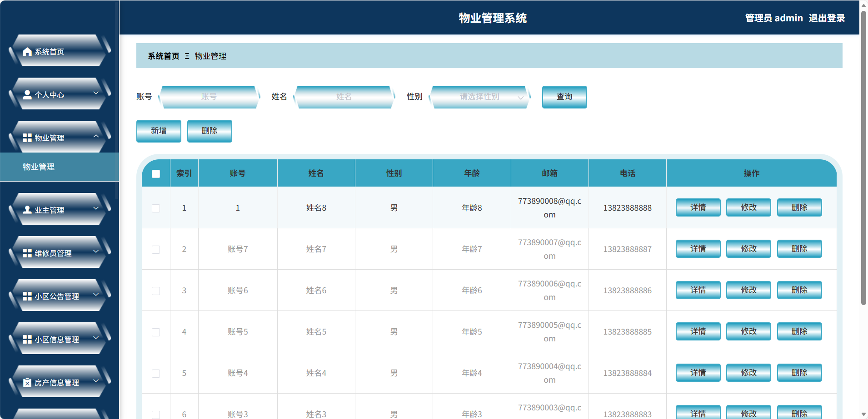Click 删除 for row 账号5
The height and width of the screenshot is (419, 868).
point(799,331)
